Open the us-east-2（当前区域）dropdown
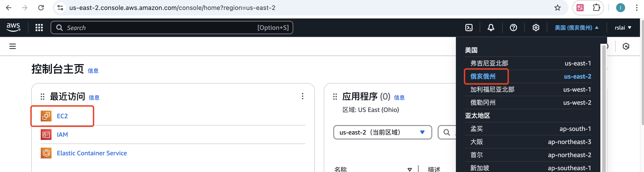This screenshot has width=644, height=172. point(382,132)
